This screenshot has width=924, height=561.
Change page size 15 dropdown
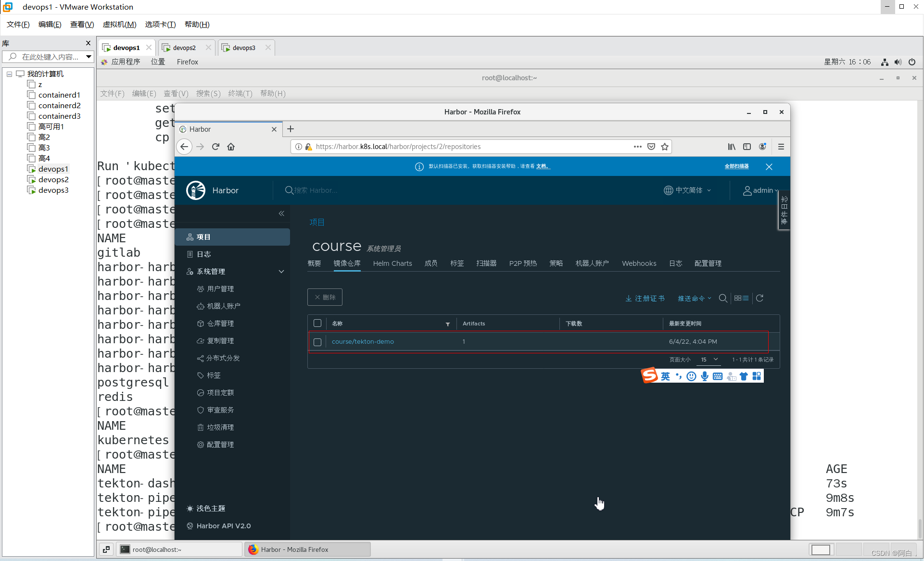[x=709, y=359]
